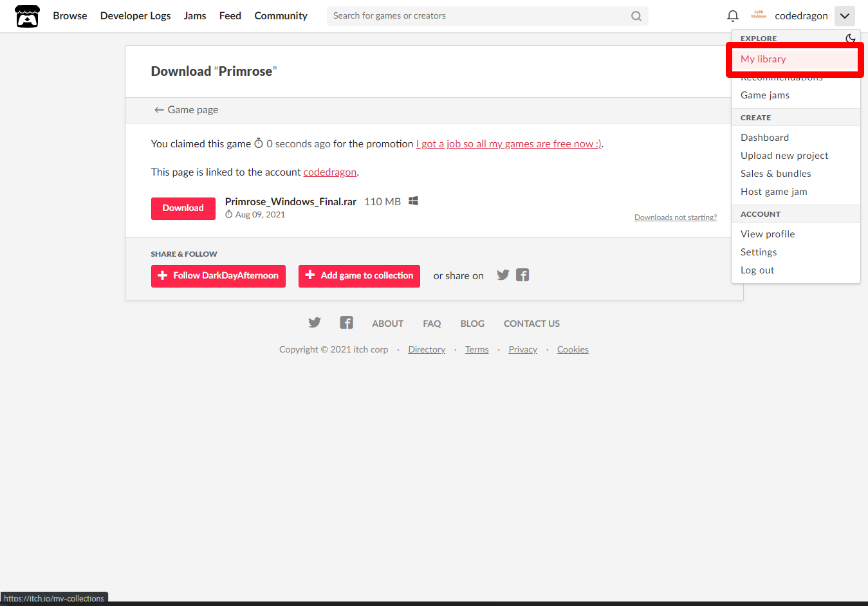The width and height of the screenshot is (868, 606).
Task: Open the codedragon account link
Action: coord(330,172)
